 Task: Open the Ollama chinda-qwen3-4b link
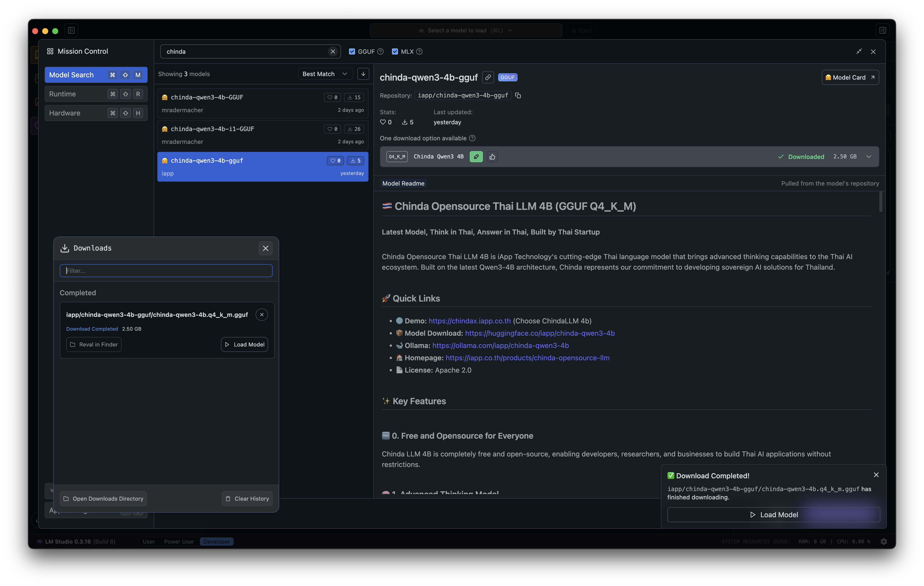(500, 345)
